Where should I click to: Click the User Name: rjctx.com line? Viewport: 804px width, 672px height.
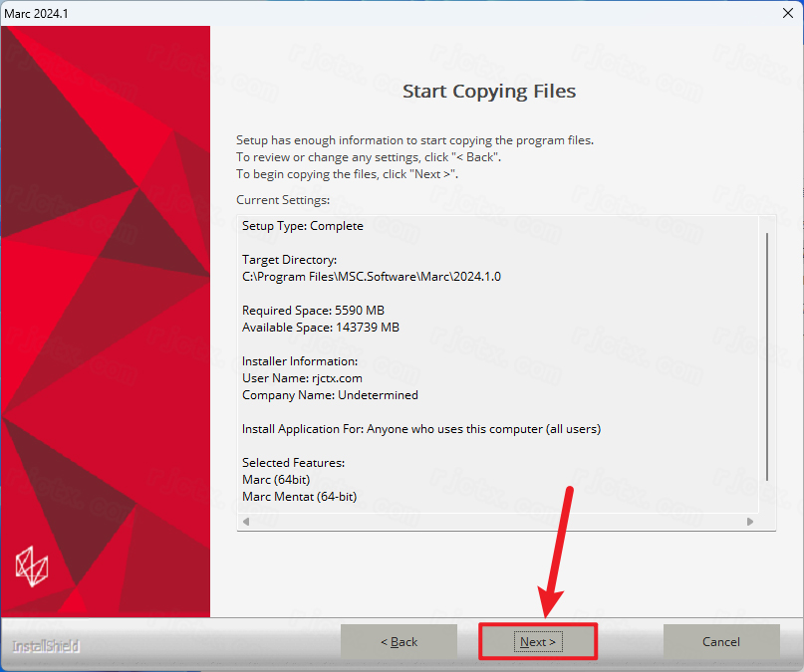pyautogui.click(x=302, y=378)
